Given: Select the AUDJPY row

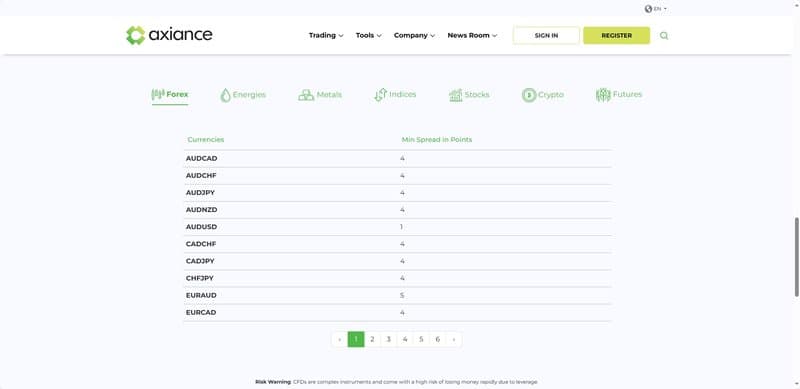Looking at the screenshot, I should tap(397, 193).
